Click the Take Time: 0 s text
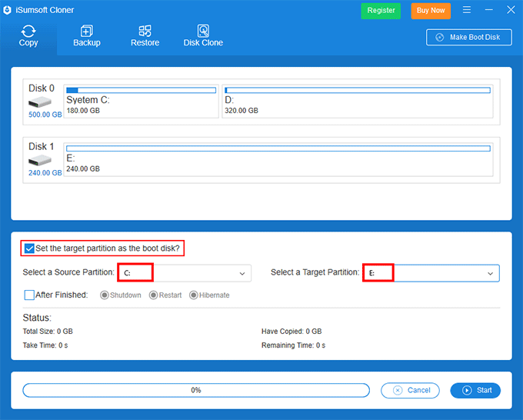This screenshot has width=523, height=420. (x=45, y=345)
